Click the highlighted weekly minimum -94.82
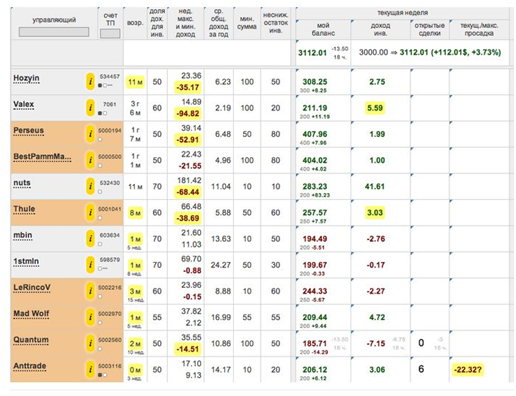 188,114
